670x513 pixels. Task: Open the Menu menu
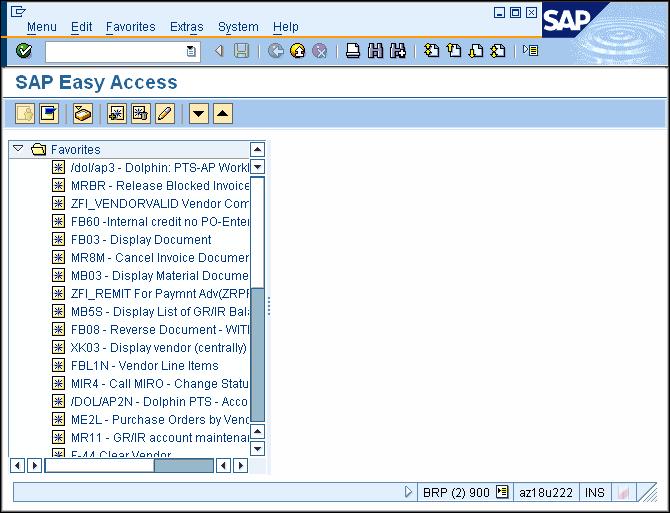pos(41,27)
